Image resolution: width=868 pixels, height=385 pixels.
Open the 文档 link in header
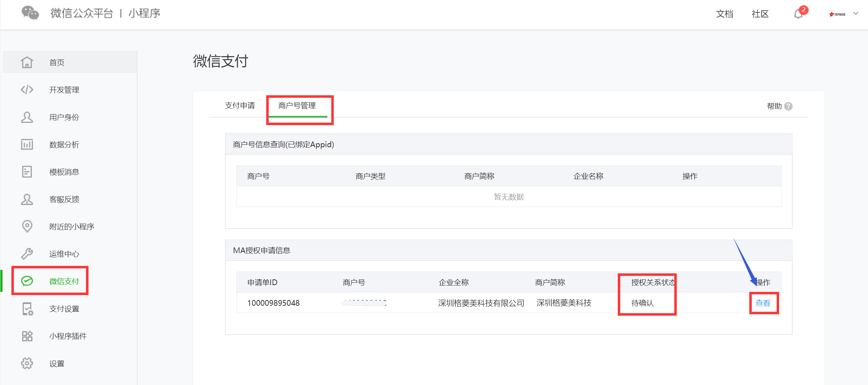point(725,14)
